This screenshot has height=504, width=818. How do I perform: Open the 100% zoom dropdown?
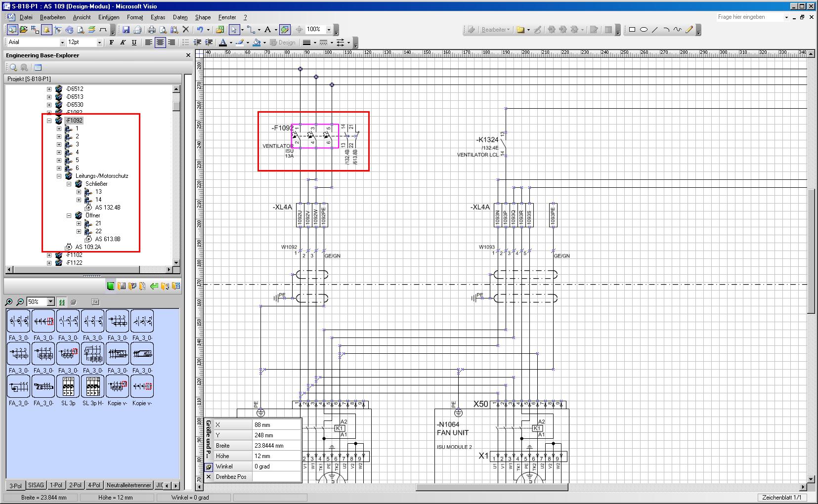(x=329, y=30)
